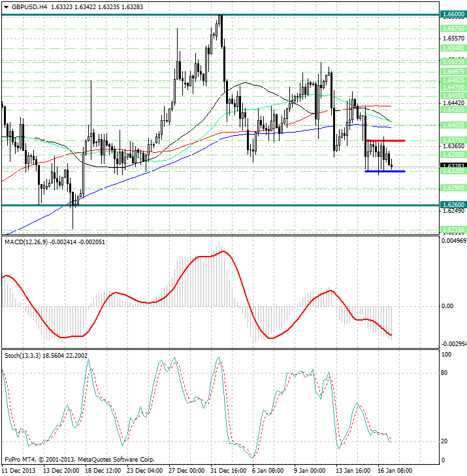Click the current price marker 1.63283
The image size is (467, 476).
point(453,166)
